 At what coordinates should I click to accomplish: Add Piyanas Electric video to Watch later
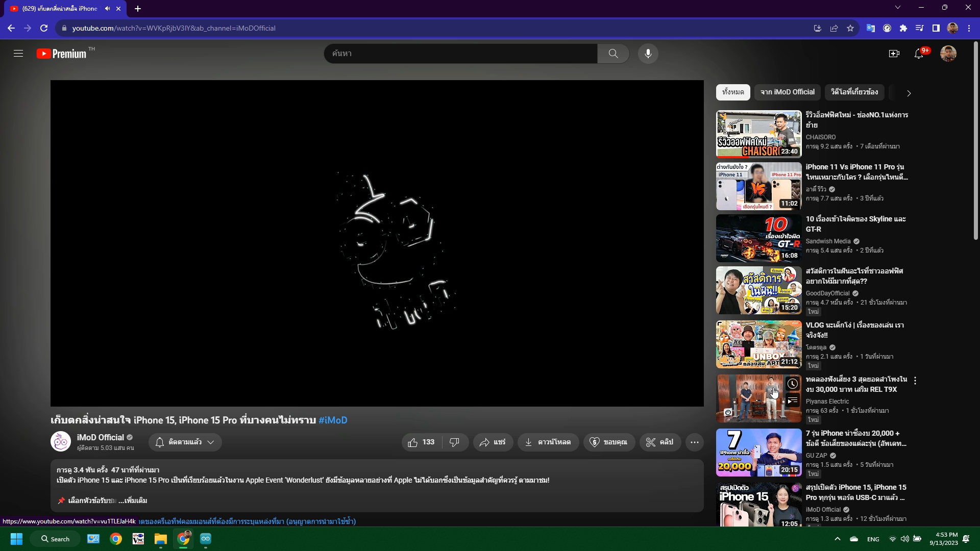pos(792,384)
